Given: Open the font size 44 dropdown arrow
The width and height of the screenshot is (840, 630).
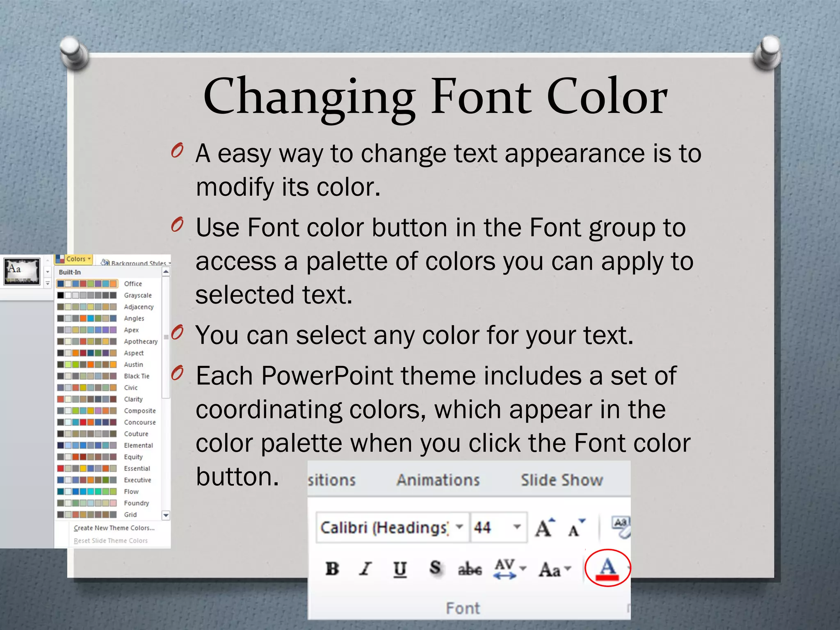Looking at the screenshot, I should [517, 527].
